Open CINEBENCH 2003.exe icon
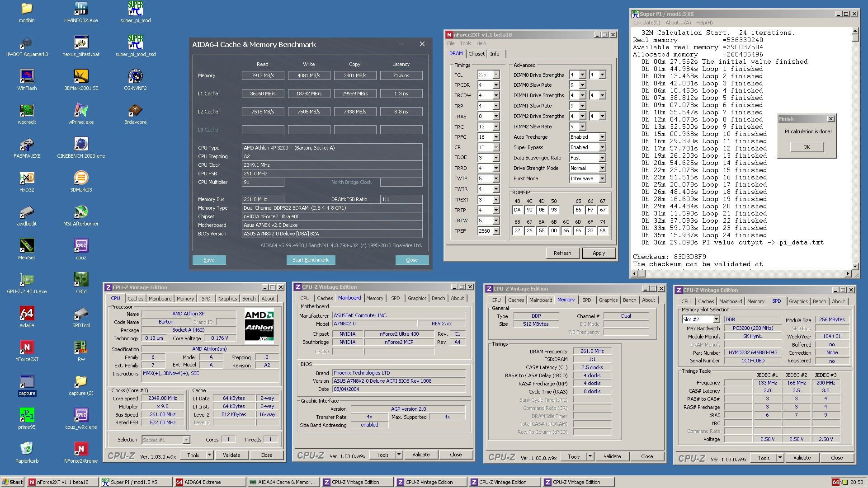This screenshot has width=868, height=488. pos(81,148)
